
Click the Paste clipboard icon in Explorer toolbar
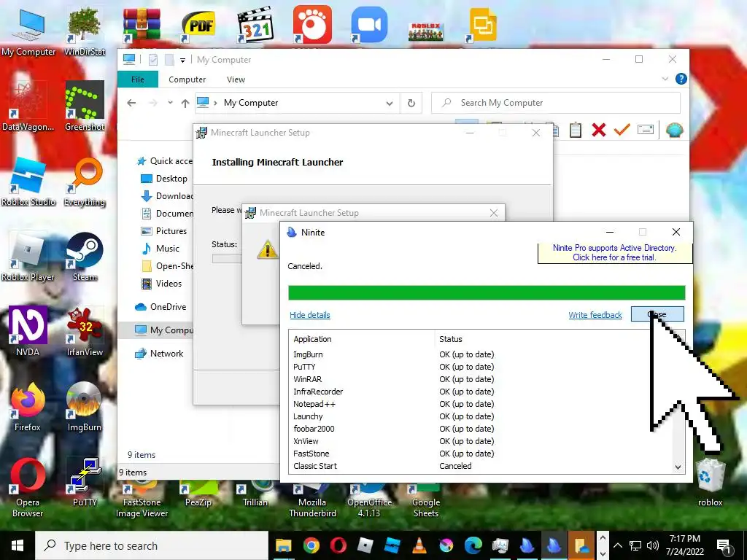tap(575, 130)
